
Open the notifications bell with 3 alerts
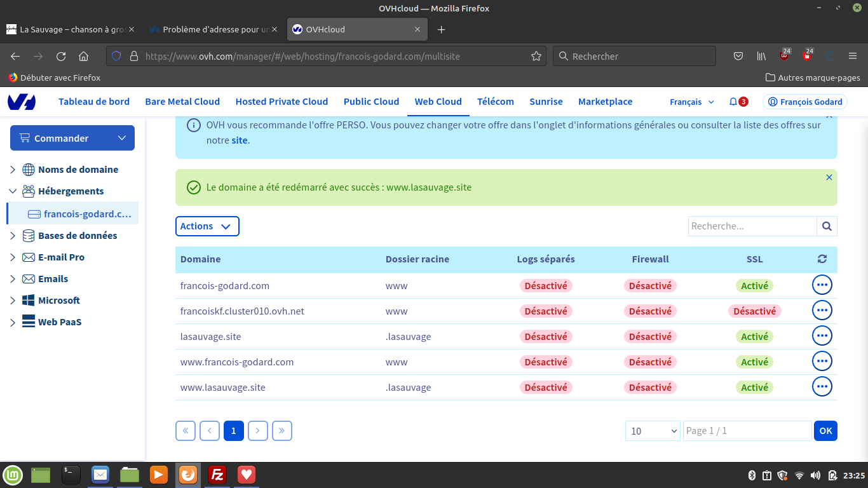pos(738,102)
